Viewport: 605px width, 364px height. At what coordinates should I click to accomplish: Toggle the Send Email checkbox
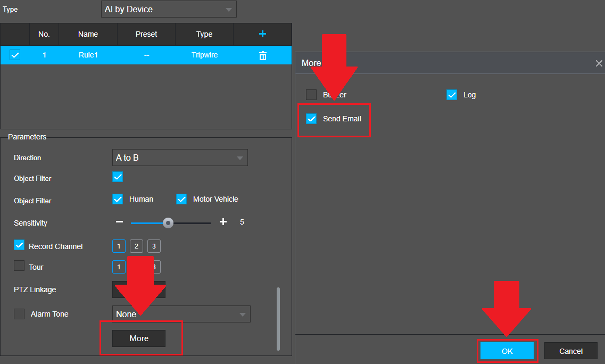coord(311,119)
